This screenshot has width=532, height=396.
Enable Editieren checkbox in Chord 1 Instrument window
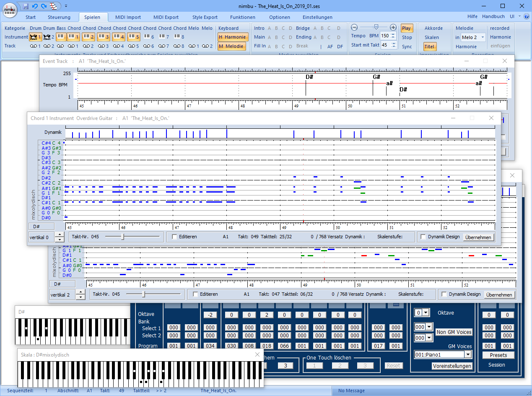point(174,237)
